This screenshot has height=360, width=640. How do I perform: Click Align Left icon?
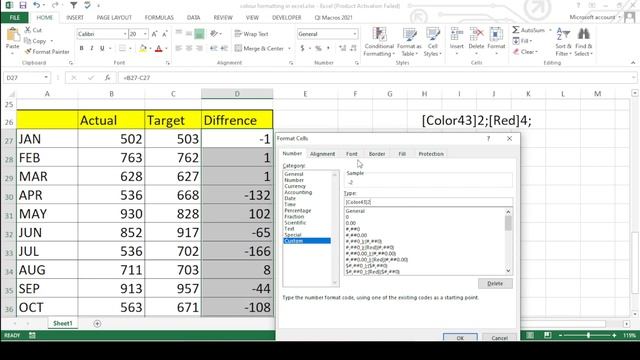179,48
